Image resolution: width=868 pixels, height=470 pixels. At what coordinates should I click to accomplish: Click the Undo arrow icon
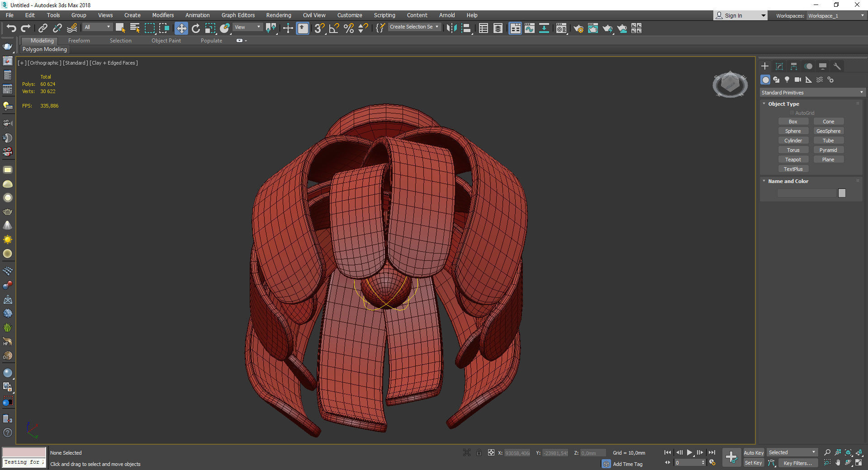(11, 28)
